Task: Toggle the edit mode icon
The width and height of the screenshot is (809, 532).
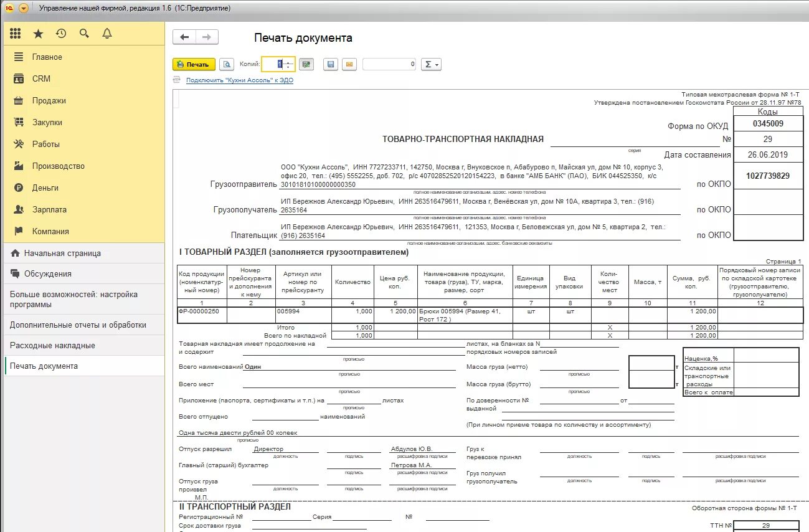Action: tap(306, 64)
